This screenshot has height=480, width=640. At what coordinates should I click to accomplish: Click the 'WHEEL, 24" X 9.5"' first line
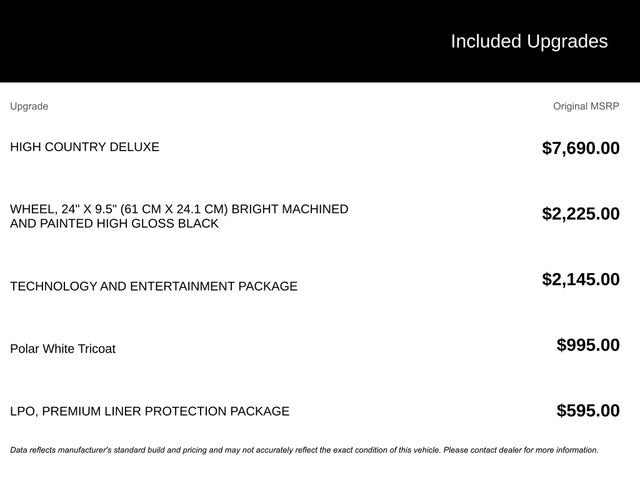(179, 209)
